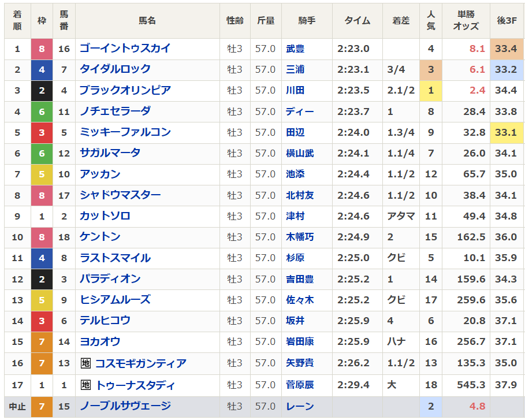The image size is (525, 420).
Task: Click the 地 badge beside トゥーナスタディ
Action: pos(85,385)
